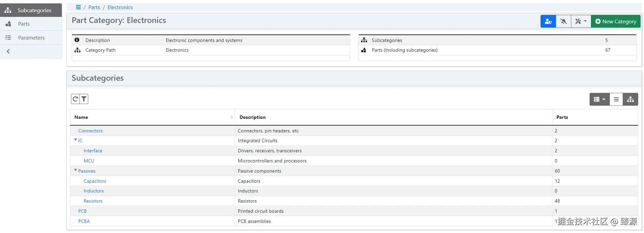The height and width of the screenshot is (233, 644).
Task: Toggle the breadcrumb tree menu icon
Action: tap(78, 7)
